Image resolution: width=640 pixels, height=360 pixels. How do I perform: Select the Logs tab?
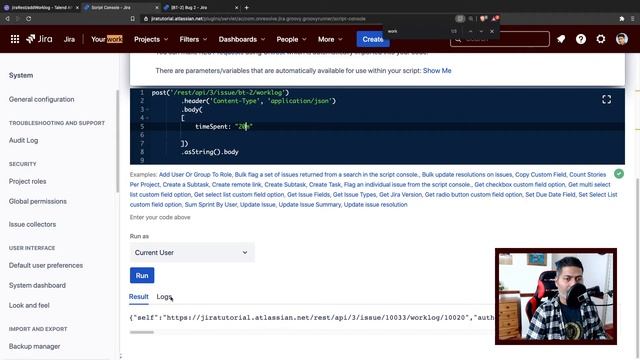(164, 297)
